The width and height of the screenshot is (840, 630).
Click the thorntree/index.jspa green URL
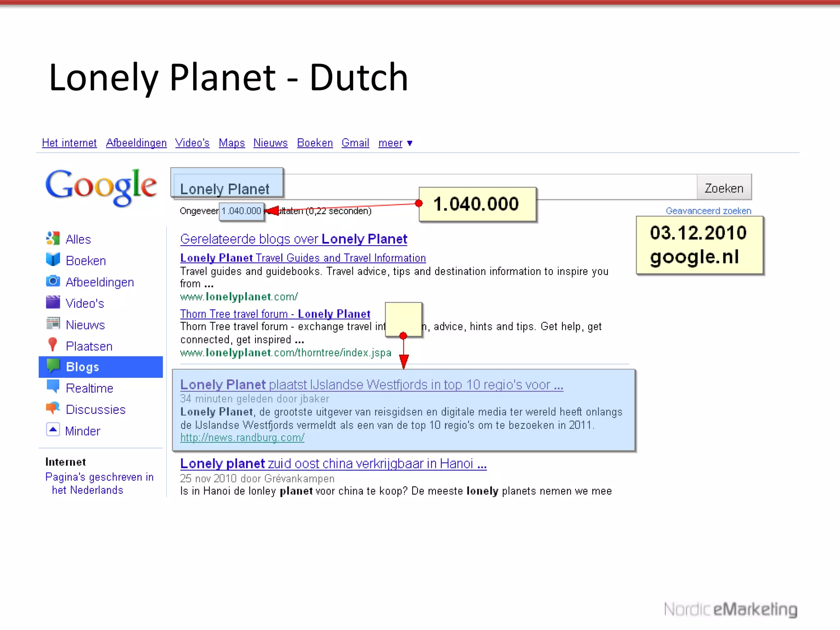[x=285, y=353]
